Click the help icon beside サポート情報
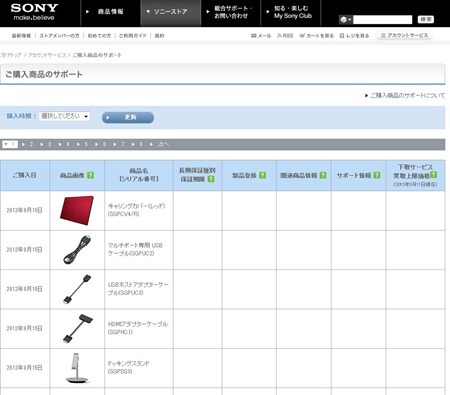This screenshot has height=395, width=450. 377,175
